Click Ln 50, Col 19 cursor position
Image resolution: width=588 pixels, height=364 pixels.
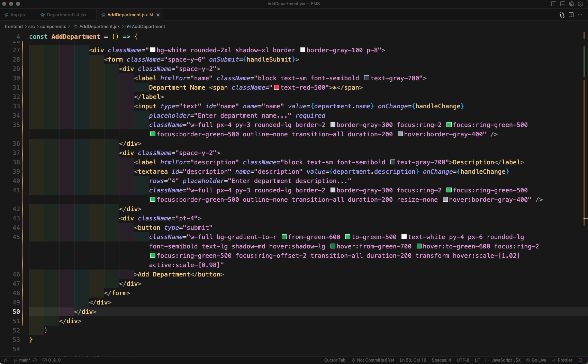[413, 360]
